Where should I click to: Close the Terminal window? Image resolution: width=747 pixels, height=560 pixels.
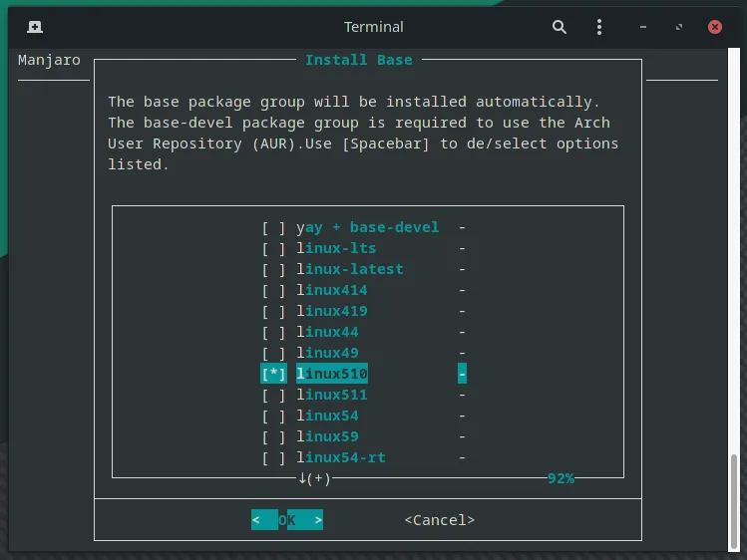click(x=714, y=27)
